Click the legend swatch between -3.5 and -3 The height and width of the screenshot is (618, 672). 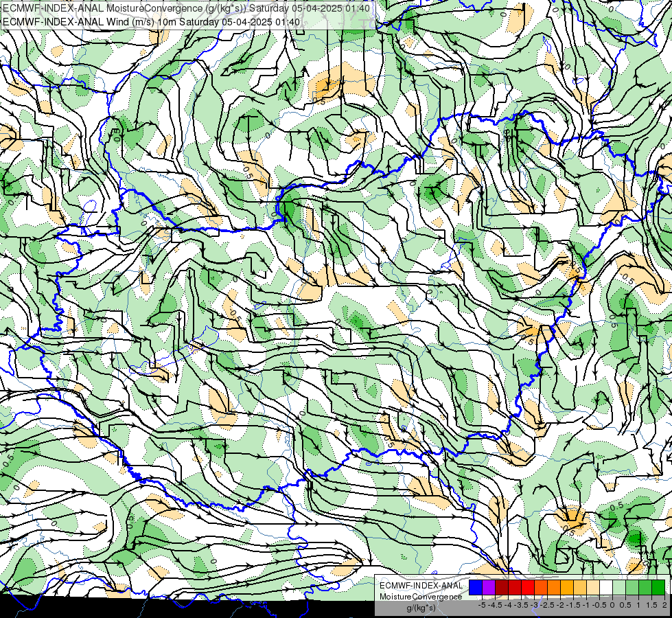coord(528,588)
